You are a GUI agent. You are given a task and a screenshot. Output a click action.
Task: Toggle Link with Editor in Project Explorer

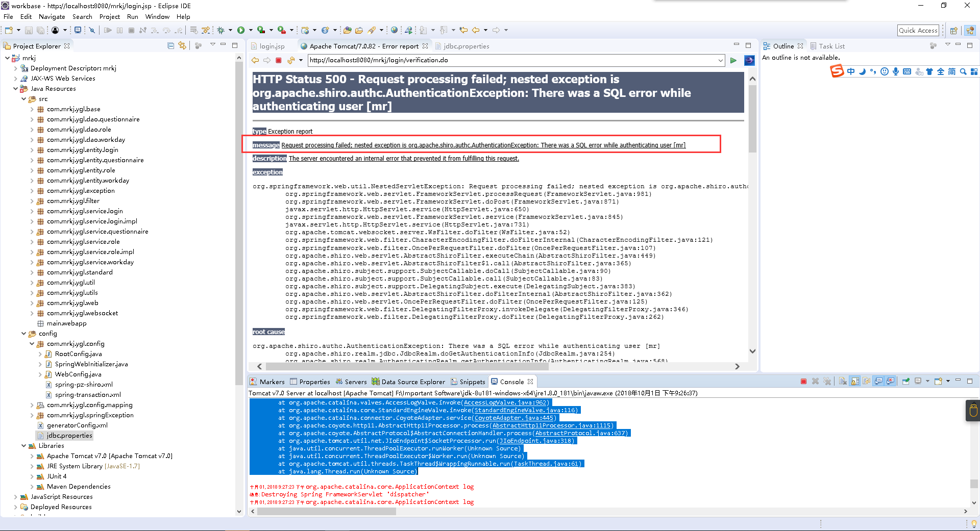click(182, 46)
